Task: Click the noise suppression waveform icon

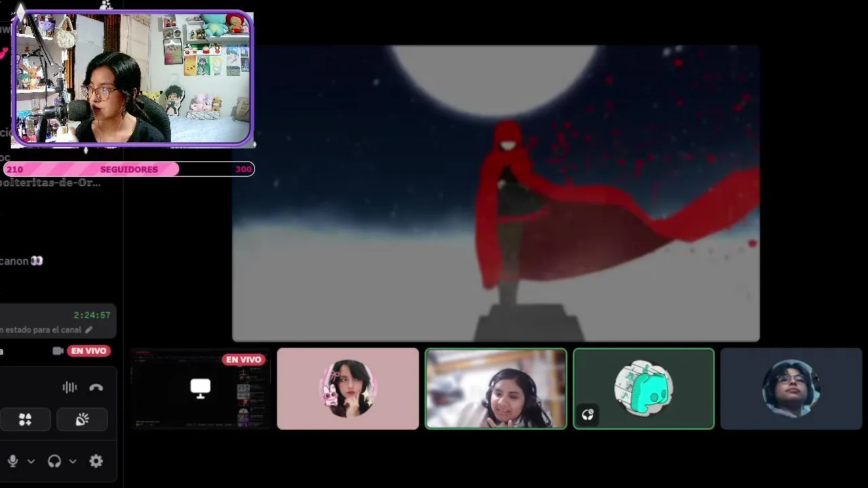Action: pyautogui.click(x=69, y=387)
